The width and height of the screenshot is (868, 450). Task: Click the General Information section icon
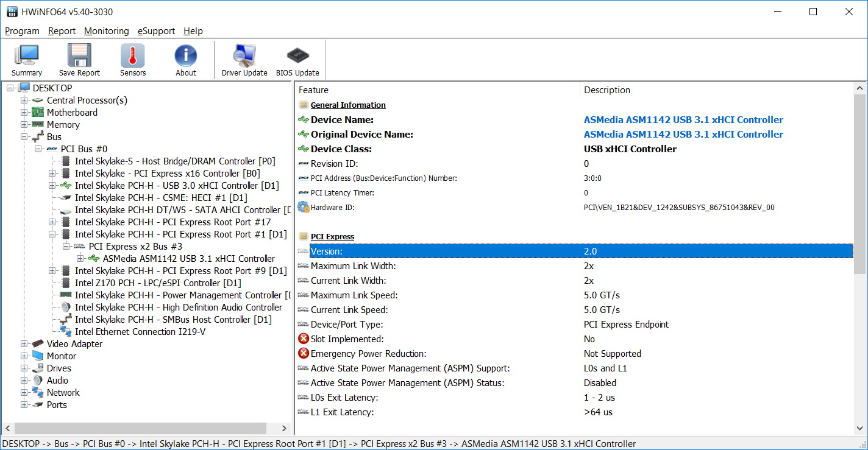(x=304, y=105)
